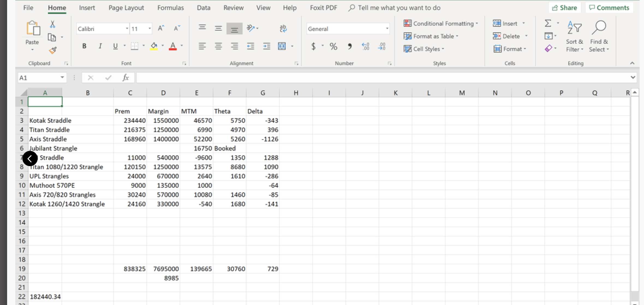The width and height of the screenshot is (644, 305).
Task: Click the Insert Function fx icon
Action: 125,78
